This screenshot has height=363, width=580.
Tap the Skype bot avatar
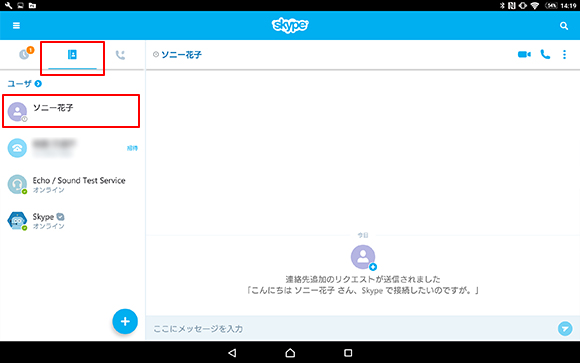(x=17, y=221)
